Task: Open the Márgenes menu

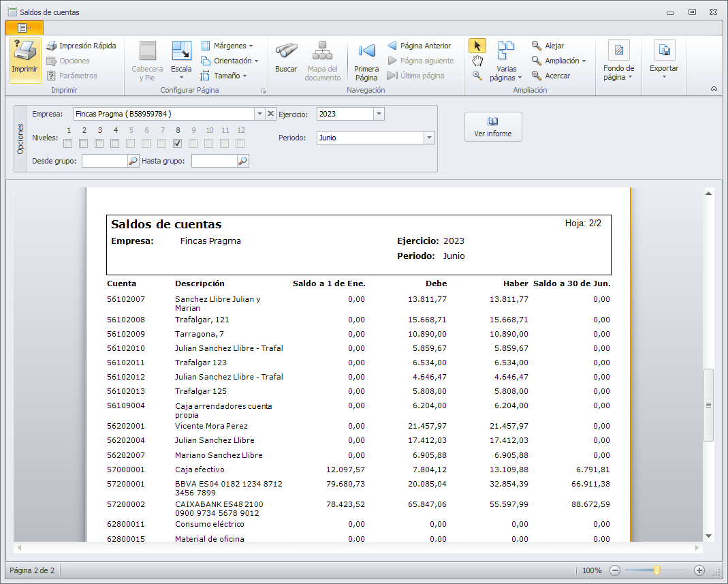Action: pos(227,46)
